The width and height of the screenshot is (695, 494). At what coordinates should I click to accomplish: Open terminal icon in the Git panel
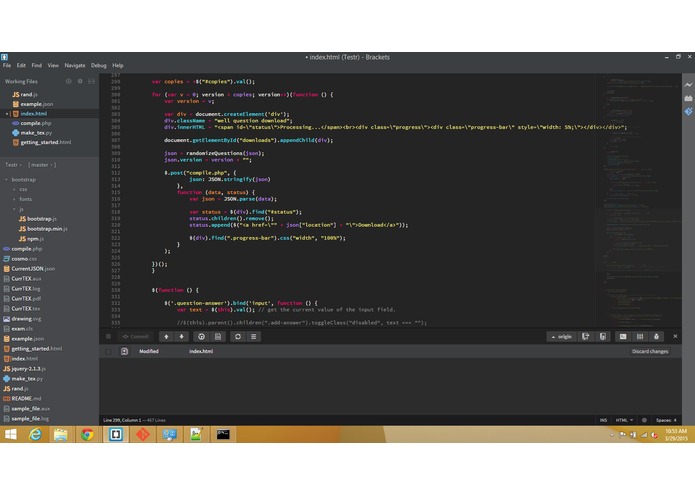623,337
